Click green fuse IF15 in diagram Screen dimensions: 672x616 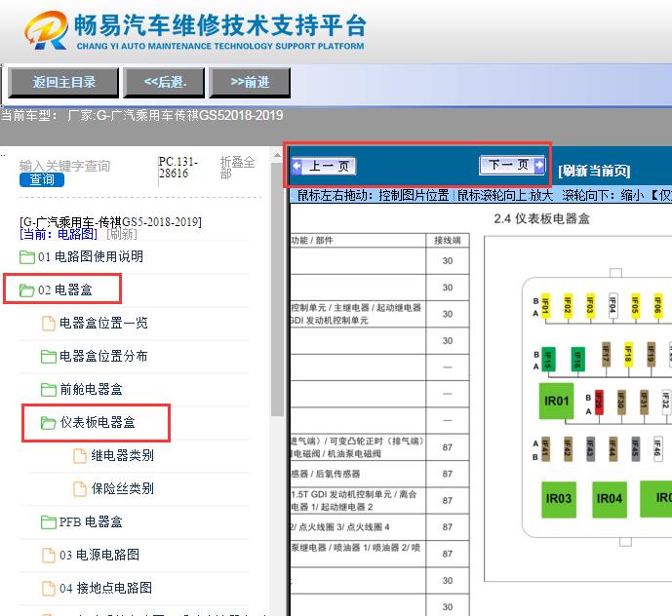pyautogui.click(x=548, y=359)
